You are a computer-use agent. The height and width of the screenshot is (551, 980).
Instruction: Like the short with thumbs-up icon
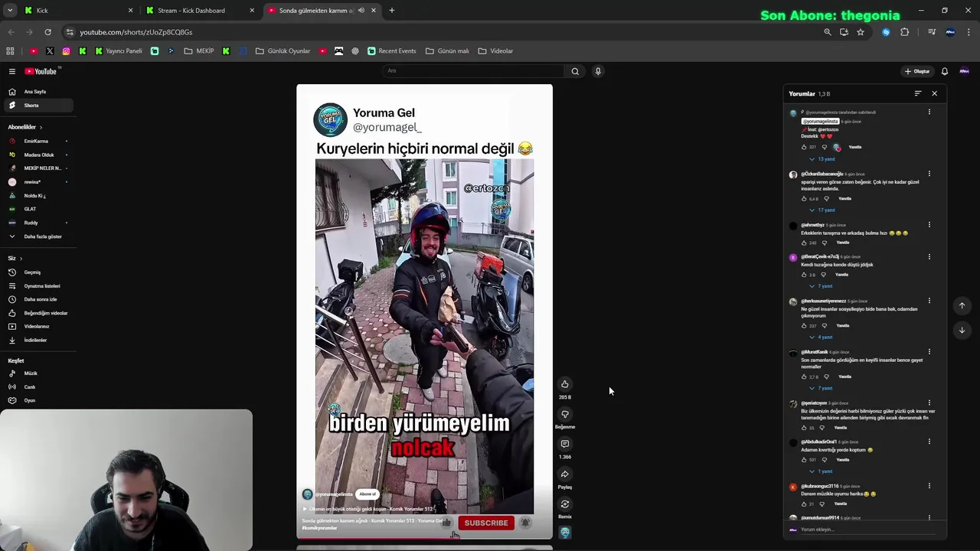click(564, 384)
